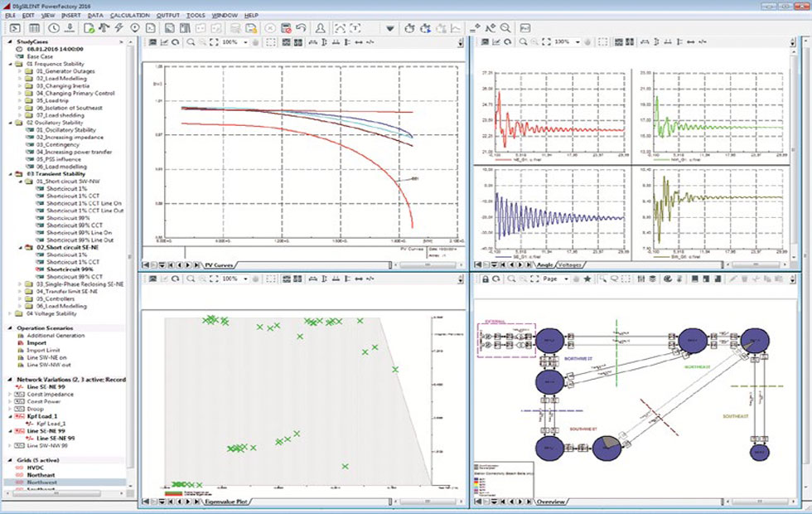Collapse the 03 Transient Stability folder

click(10, 174)
